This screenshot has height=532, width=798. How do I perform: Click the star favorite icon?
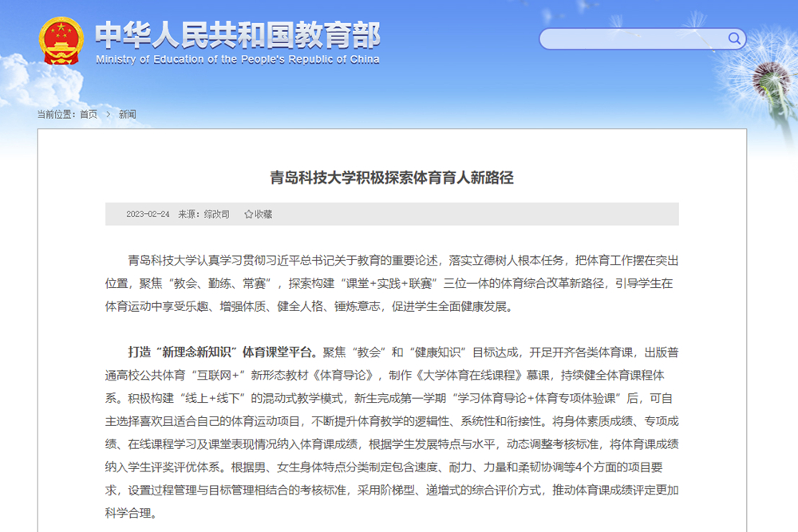pos(248,215)
